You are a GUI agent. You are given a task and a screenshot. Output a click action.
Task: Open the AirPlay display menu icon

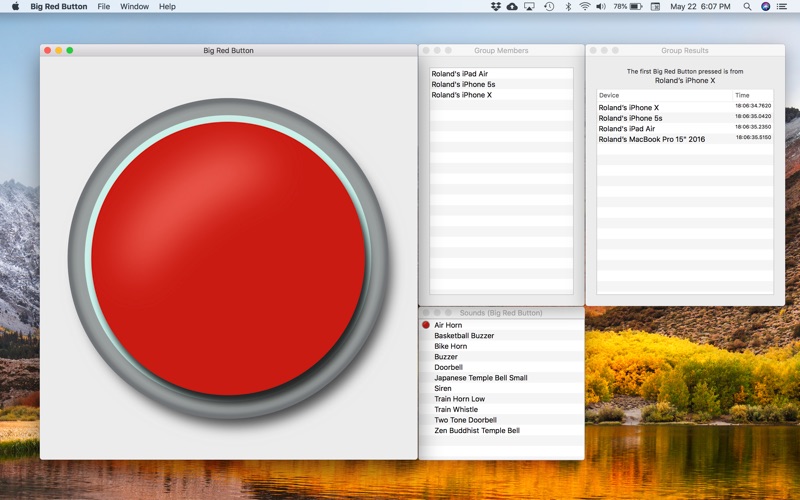(530, 7)
